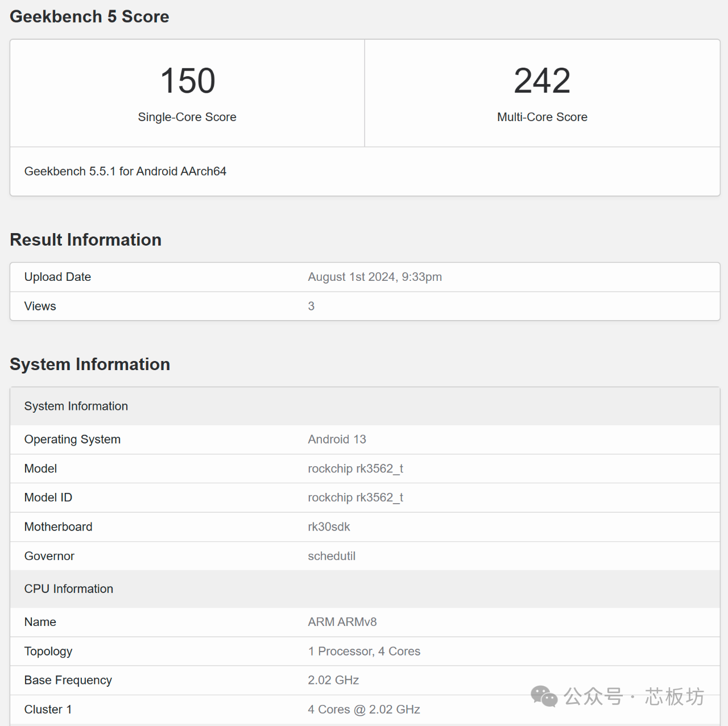Screen dimensions: 728x726
Task: Click the System Information section heading
Action: (90, 364)
